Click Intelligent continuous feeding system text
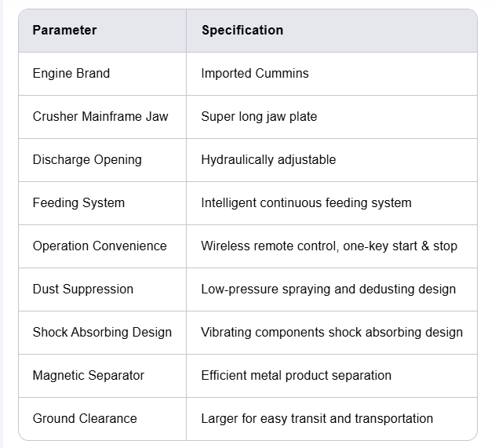495x448 pixels. pyautogui.click(x=306, y=203)
